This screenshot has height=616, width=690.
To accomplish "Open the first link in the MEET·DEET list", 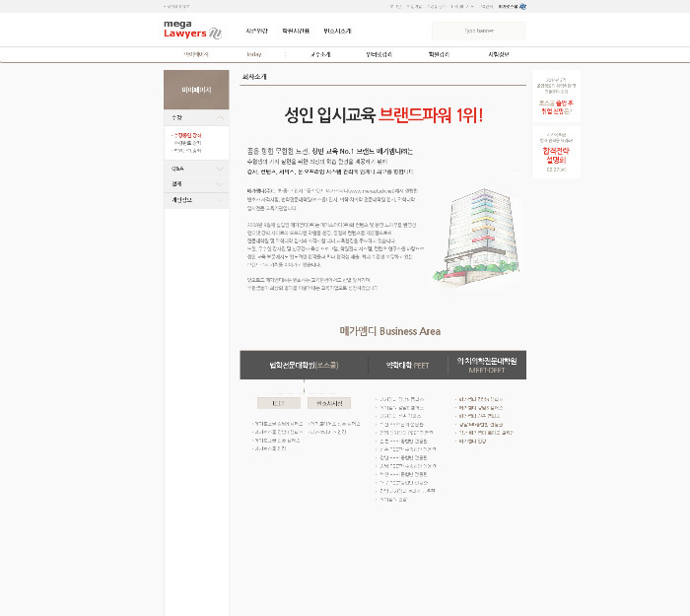I will pos(479,399).
